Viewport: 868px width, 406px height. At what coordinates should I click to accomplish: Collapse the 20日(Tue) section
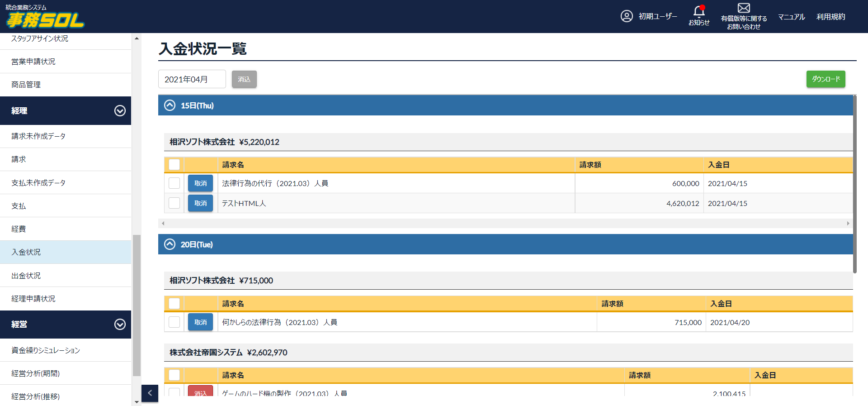170,244
